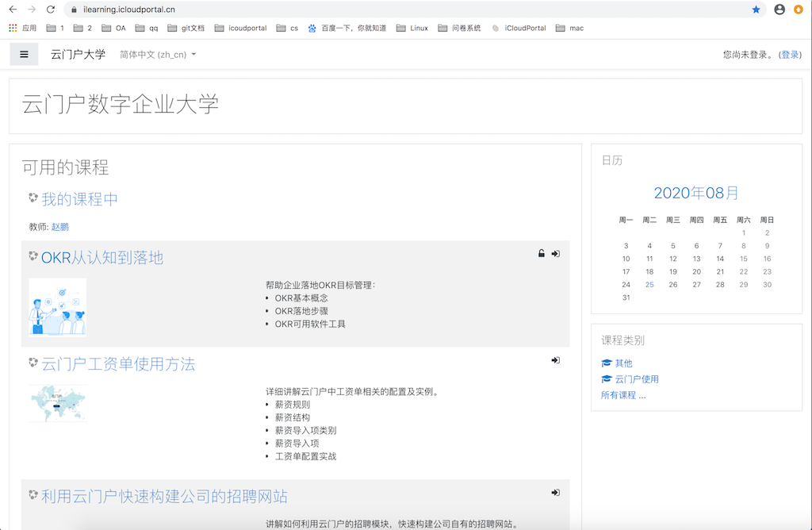This screenshot has width=812, height=530.
Task: Open the course 云门户工资单使用方法
Action: point(118,363)
